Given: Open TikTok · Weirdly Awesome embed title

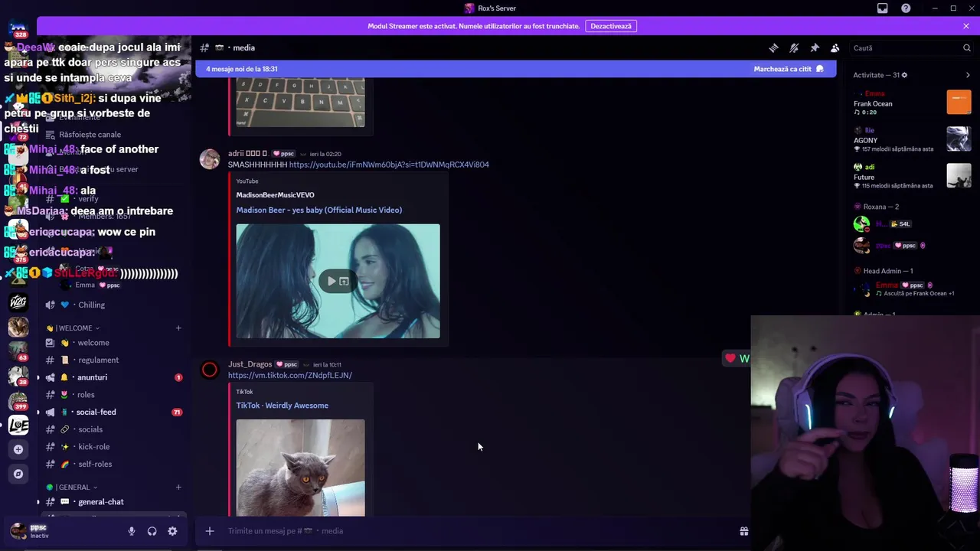Looking at the screenshot, I should [283, 406].
